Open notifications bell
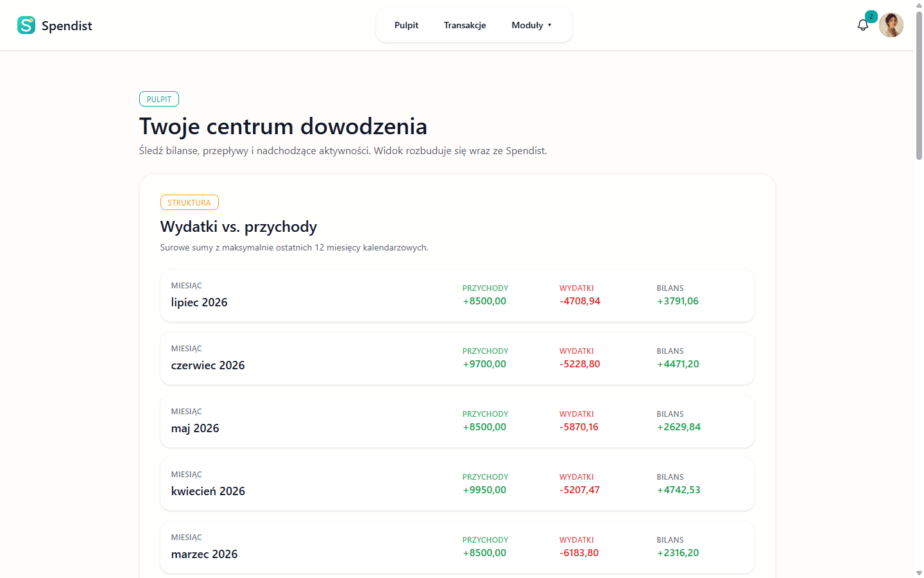924x578 pixels. pyautogui.click(x=863, y=25)
